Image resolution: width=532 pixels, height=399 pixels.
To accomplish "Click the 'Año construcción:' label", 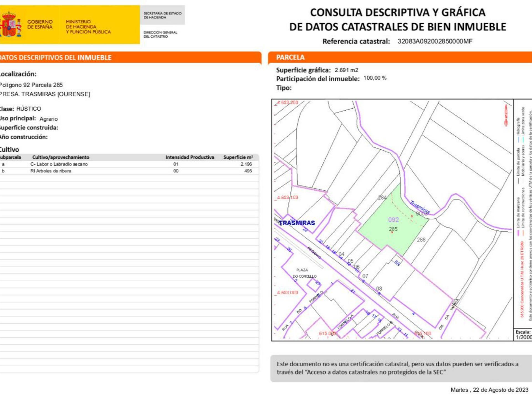I will pos(24,137).
